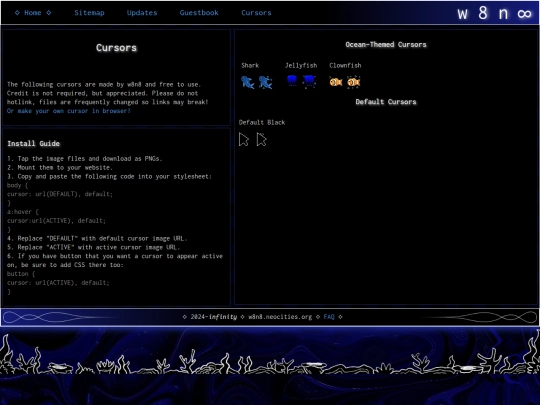Download the active Jellyfish cursor with sparkles
This screenshot has width=540, height=405.
coord(309,82)
